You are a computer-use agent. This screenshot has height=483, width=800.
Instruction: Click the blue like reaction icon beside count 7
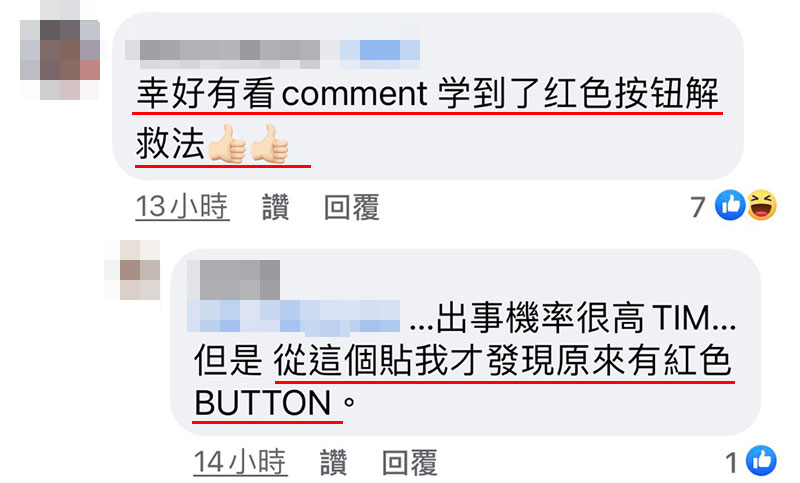[x=730, y=206]
